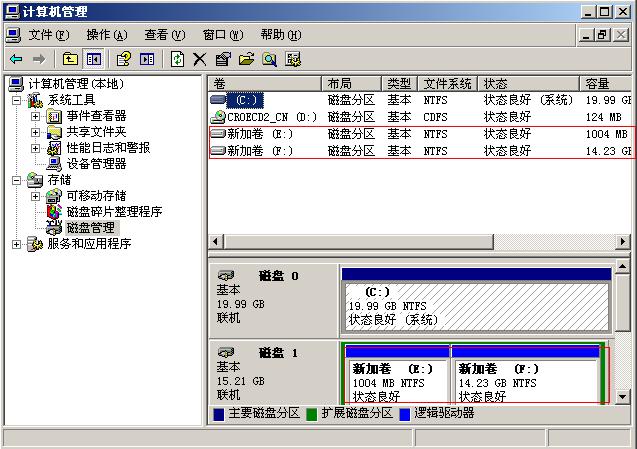Screen dimensions: 637x449
Task: Click the volume list horizontal scrollbar right arrow
Action: [624, 243]
